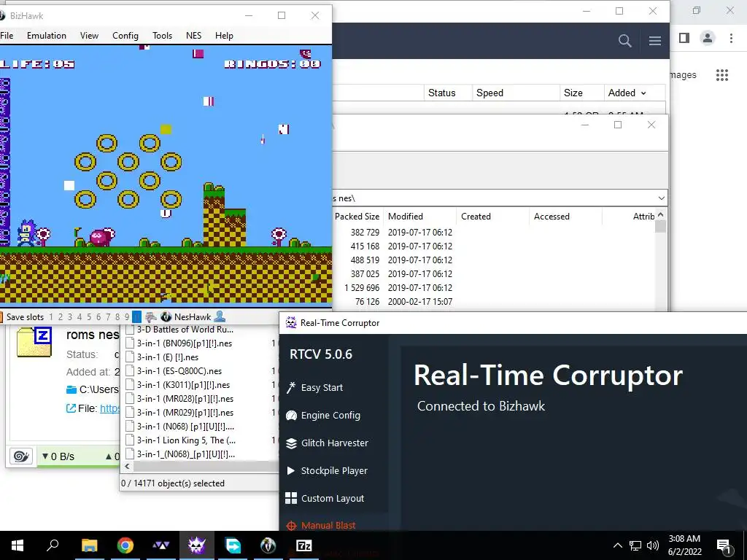
Task: Click the 7-Zip vertical scrollbar up arrow
Action: (x=660, y=215)
